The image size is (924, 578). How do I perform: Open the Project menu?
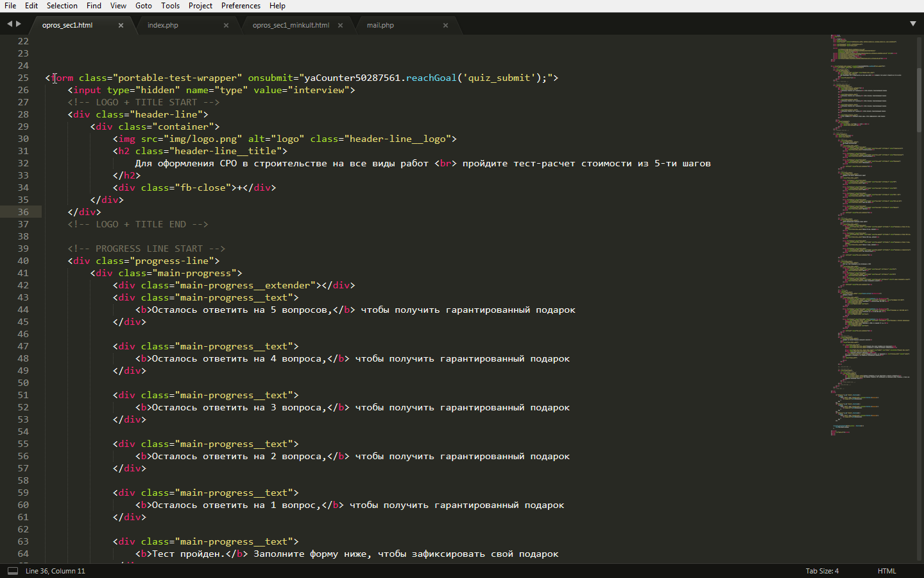(200, 6)
